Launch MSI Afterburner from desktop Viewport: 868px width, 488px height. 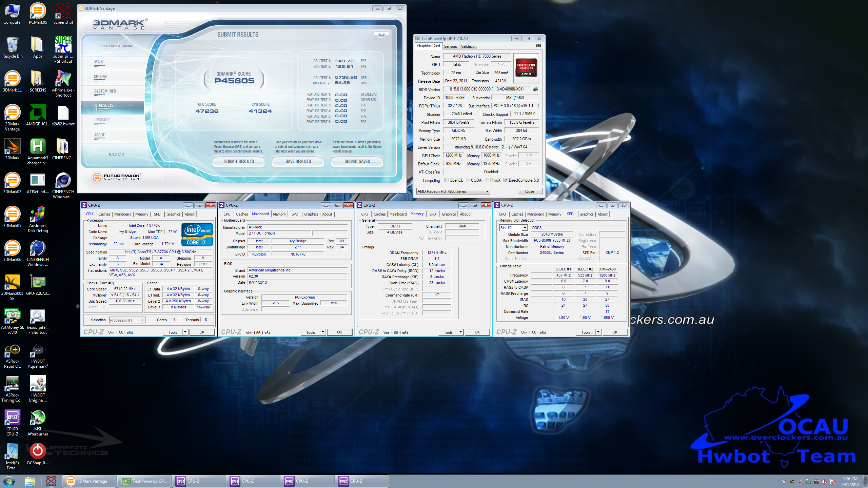(38, 422)
